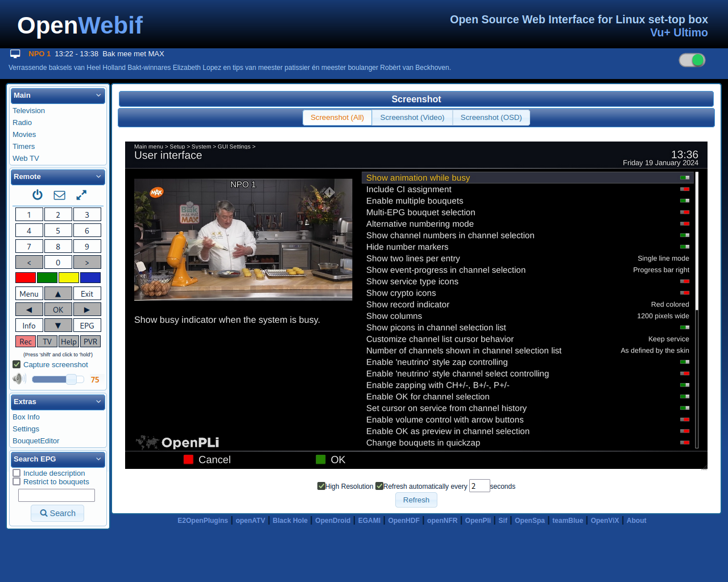Collapse the Remote panel chevron
728x582 pixels.
98,177
